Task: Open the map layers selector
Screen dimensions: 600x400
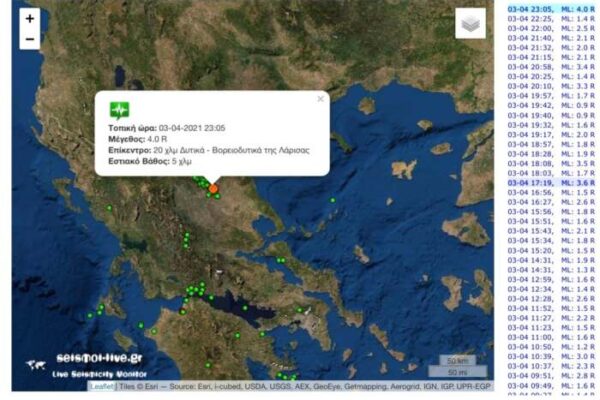Action: click(470, 24)
